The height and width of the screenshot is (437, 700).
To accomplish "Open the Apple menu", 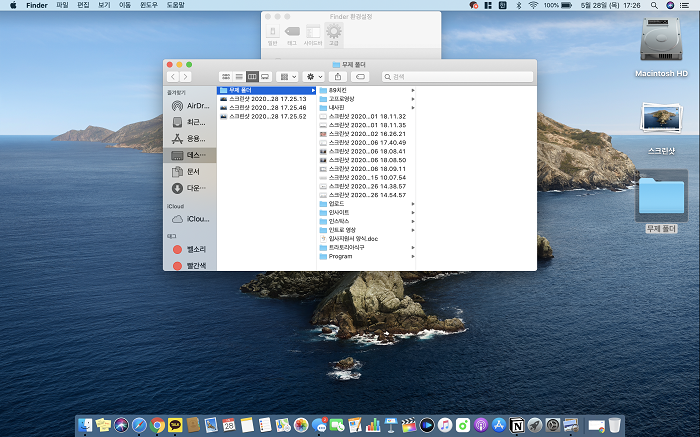I will point(13,5).
